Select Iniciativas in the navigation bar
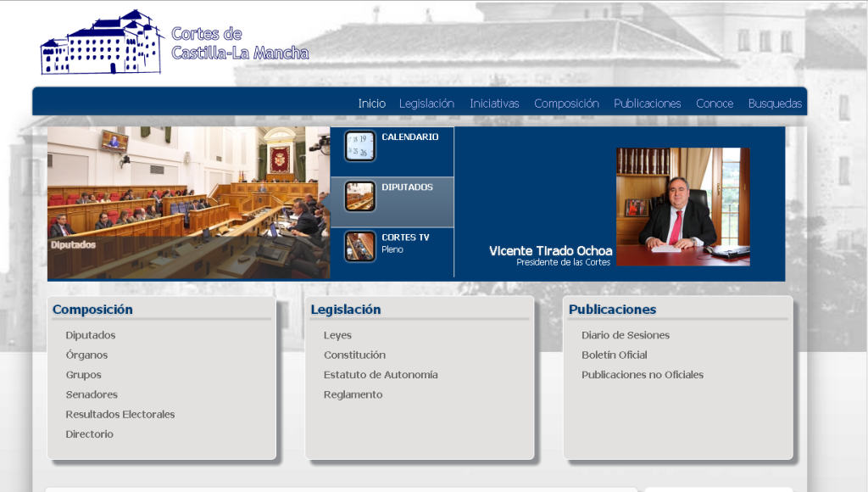The image size is (868, 492). point(494,103)
